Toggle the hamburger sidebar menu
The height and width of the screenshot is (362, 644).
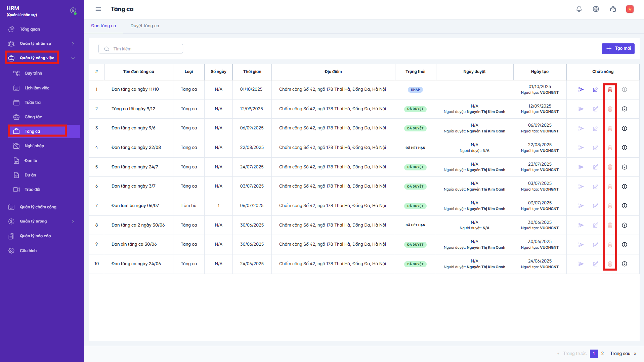98,9
